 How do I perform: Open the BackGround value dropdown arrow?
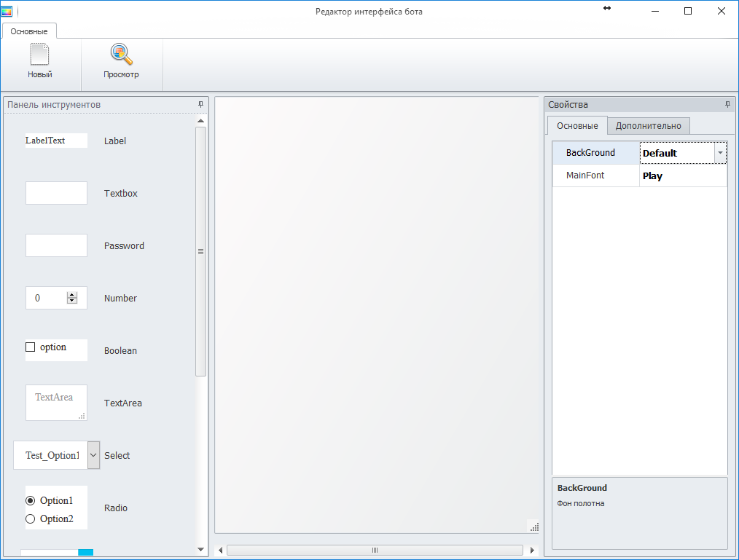point(720,153)
